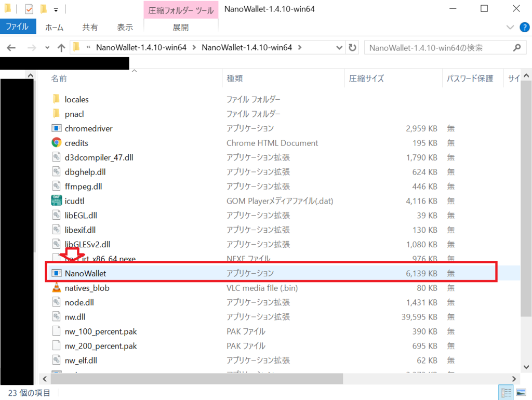Open the 展開 ribbon tab
532x400 pixels.
(180, 28)
